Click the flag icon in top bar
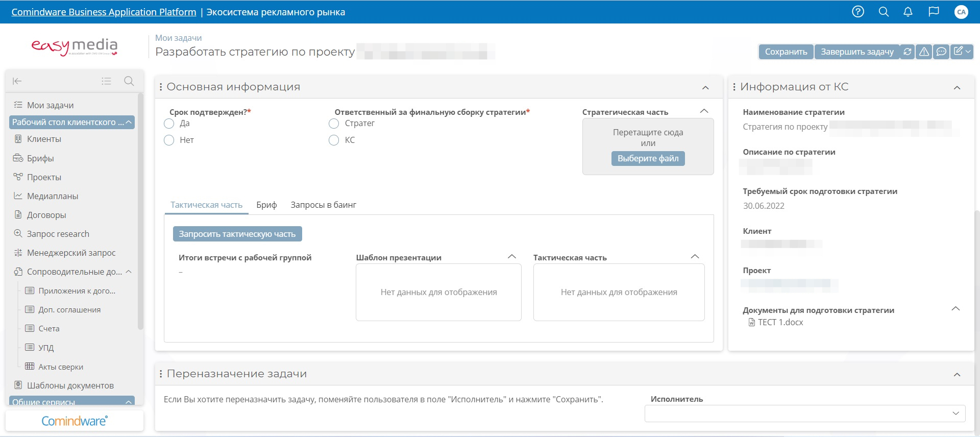 (x=934, y=12)
